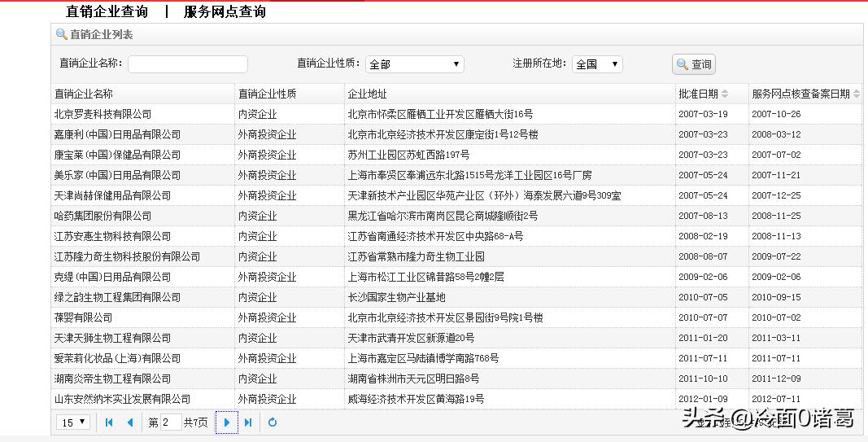Select row 山东安然纳米实业发展有限公司
Viewport: 868px width, 442px height.
456,400
